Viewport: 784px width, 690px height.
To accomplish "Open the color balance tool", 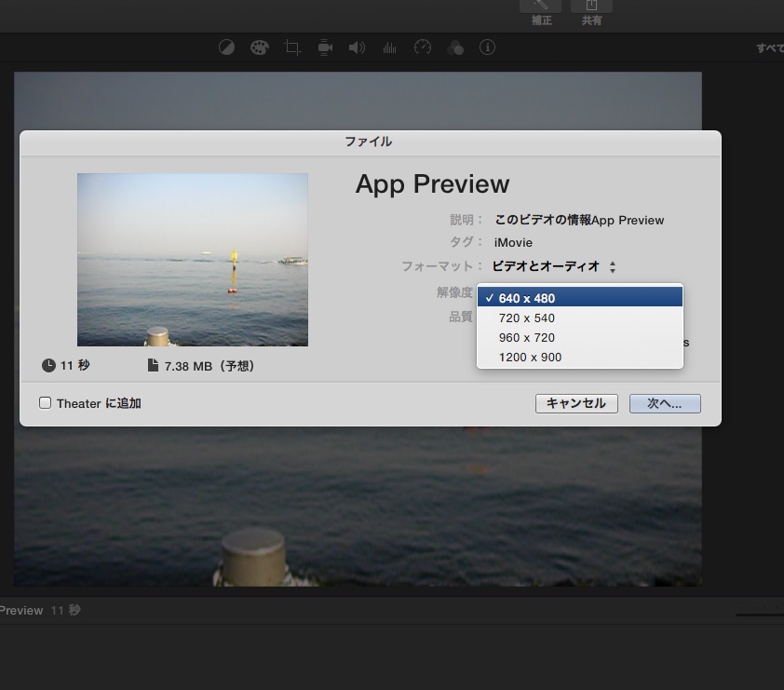I will point(226,47).
